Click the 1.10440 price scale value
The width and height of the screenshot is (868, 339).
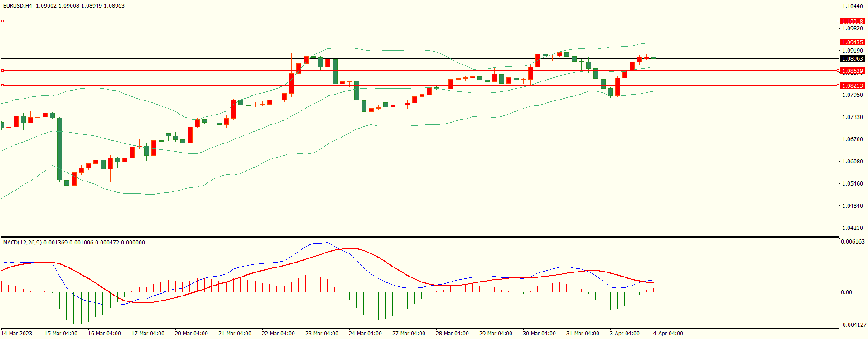[852, 6]
